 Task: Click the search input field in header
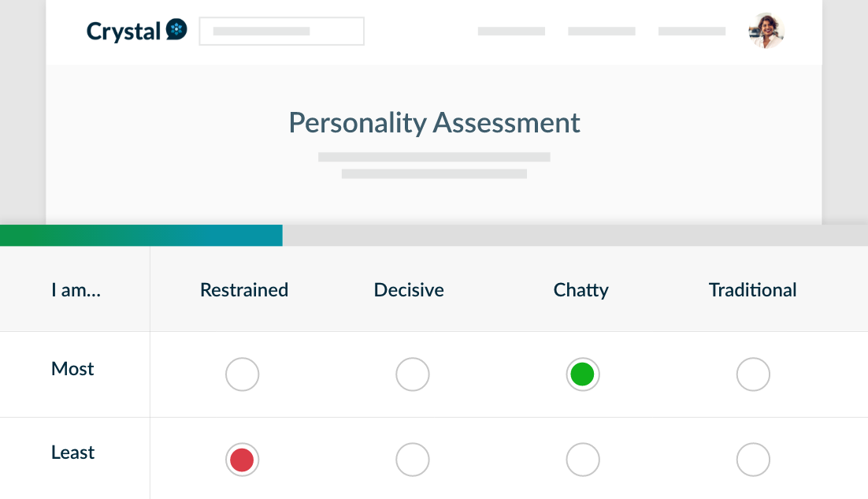coord(281,32)
